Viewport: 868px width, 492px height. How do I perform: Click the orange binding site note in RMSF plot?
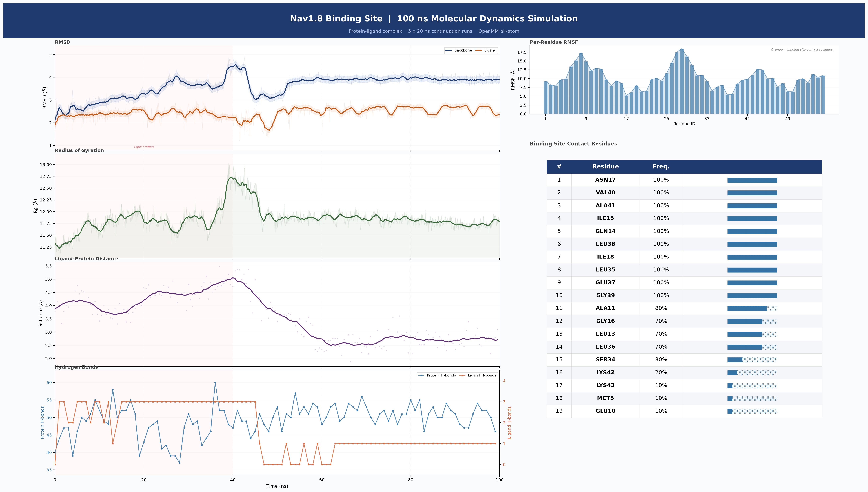pyautogui.click(x=802, y=50)
